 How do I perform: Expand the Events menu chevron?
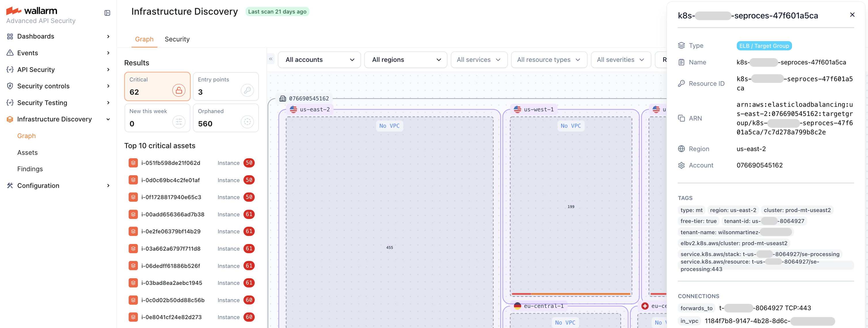[108, 53]
